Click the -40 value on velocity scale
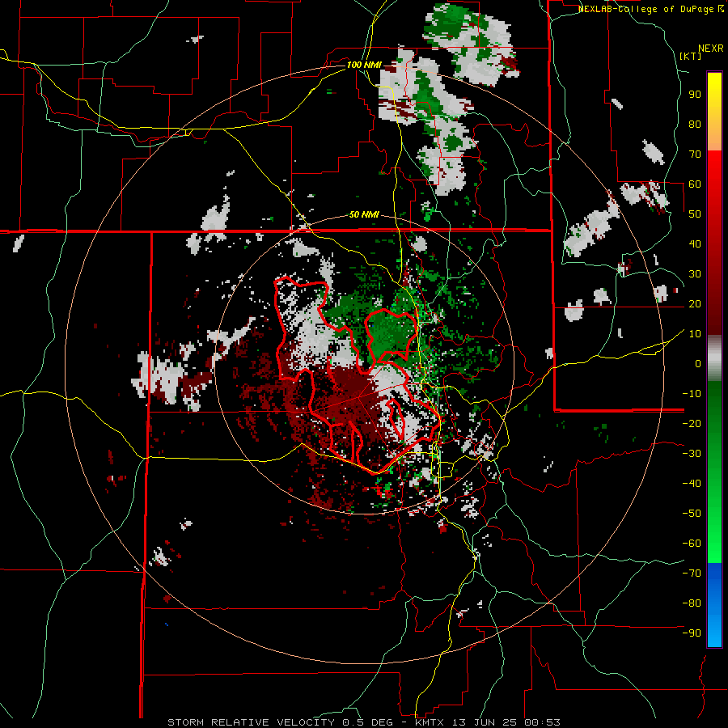 click(692, 484)
